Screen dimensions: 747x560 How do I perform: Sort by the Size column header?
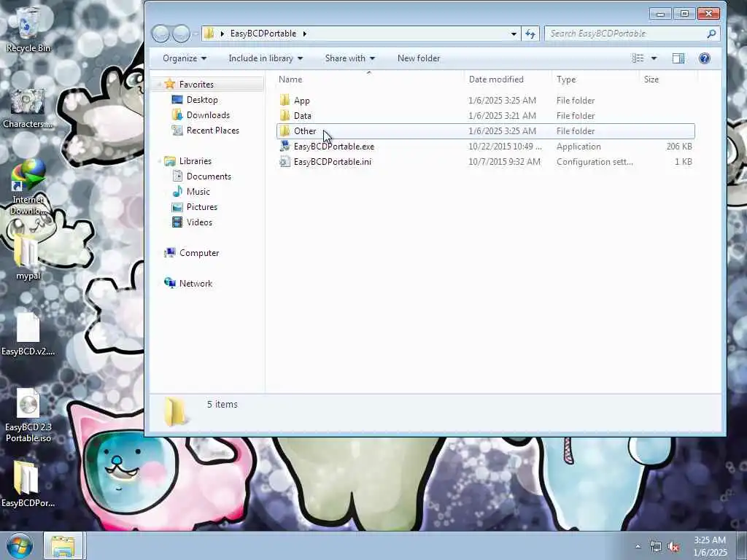667,79
